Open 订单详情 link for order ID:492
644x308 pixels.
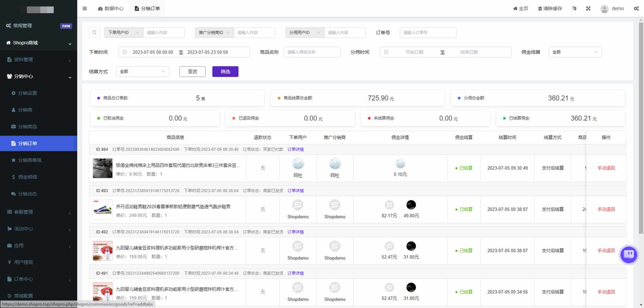[x=296, y=232]
